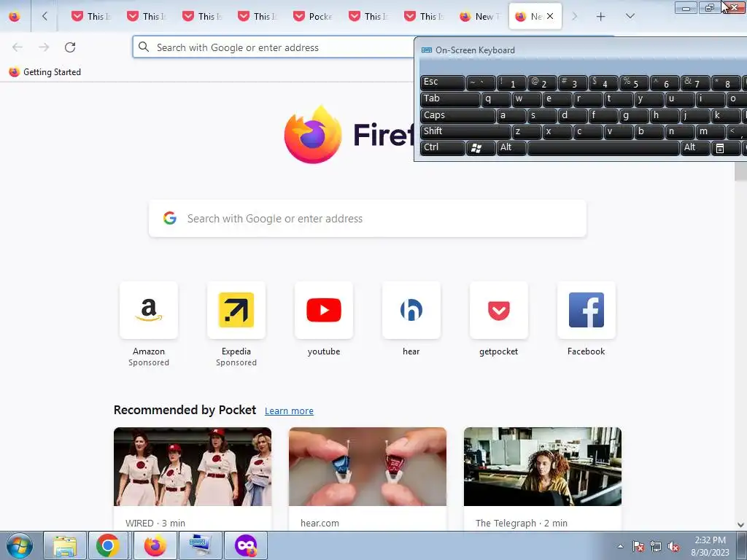Open the network tray icon
This screenshot has width=747, height=560.
[656, 546]
